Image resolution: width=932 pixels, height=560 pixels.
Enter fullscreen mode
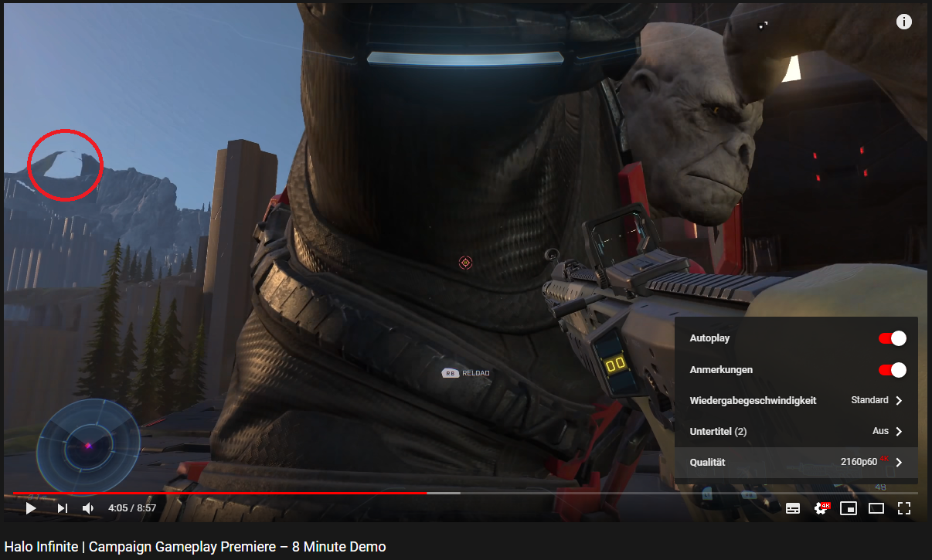point(904,508)
